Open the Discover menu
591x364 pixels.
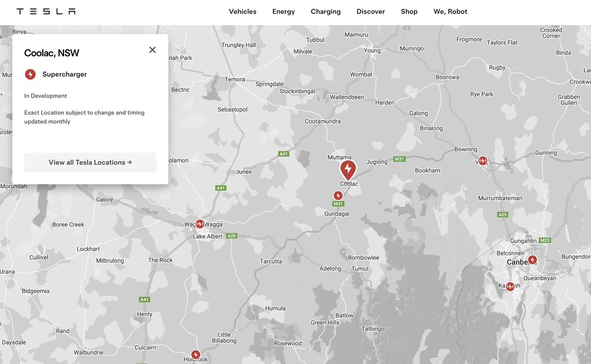[371, 11]
